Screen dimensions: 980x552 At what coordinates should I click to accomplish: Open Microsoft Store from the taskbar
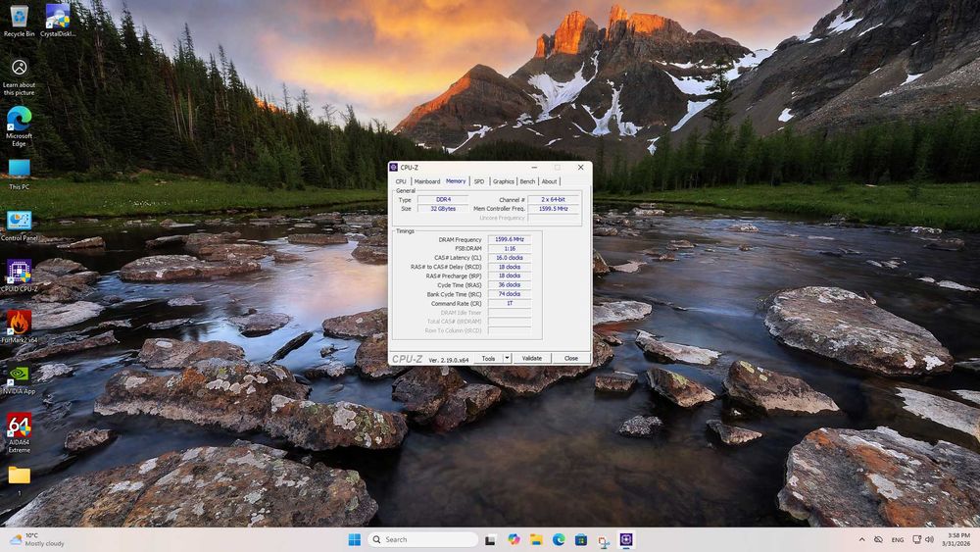click(x=581, y=539)
